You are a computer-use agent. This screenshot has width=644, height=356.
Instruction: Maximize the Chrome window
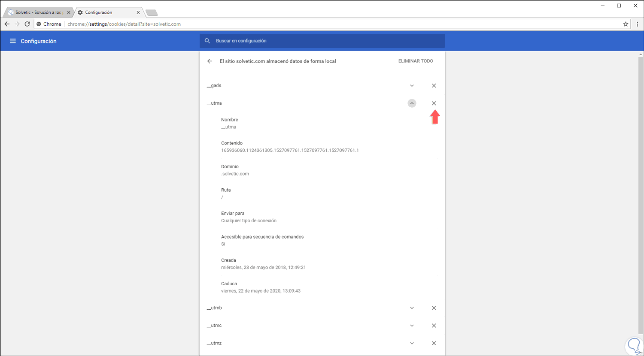[x=619, y=6]
